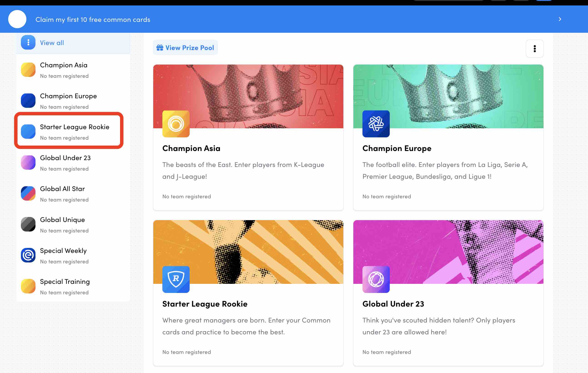Click the Starter League Rookie shield badge
Viewport: 588px width, 373px height.
(x=176, y=280)
